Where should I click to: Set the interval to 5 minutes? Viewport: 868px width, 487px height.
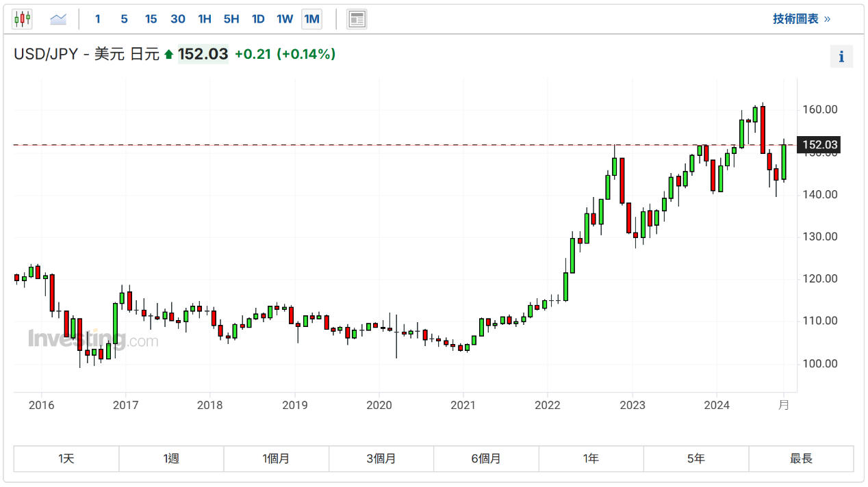124,19
